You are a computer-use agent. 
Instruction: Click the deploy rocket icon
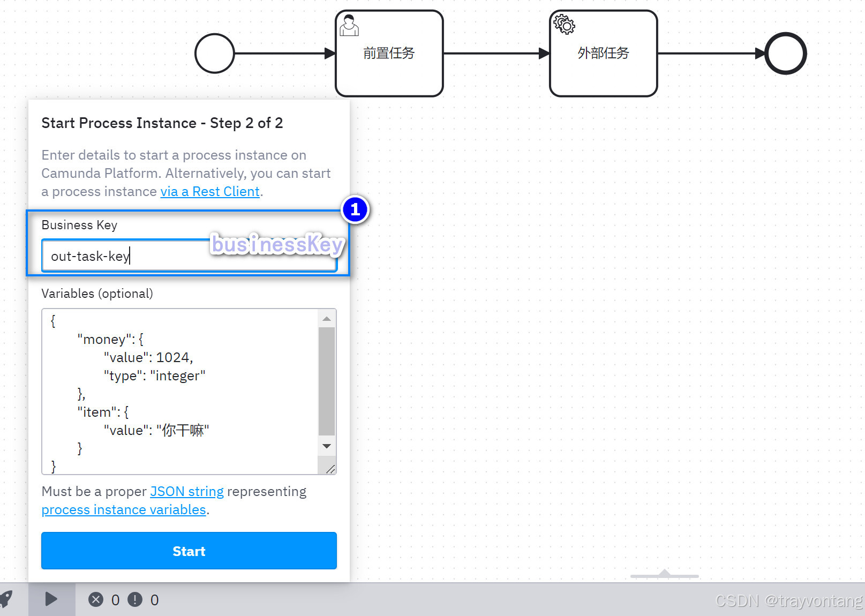point(6,599)
